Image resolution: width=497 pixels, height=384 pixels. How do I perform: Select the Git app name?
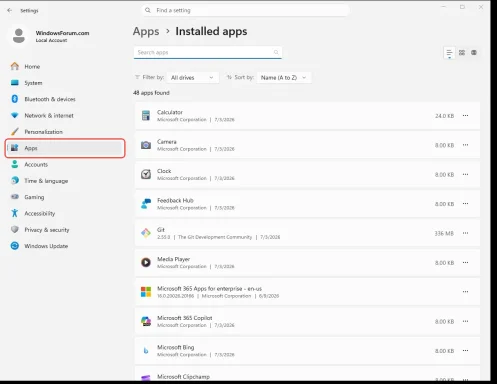tap(161, 230)
